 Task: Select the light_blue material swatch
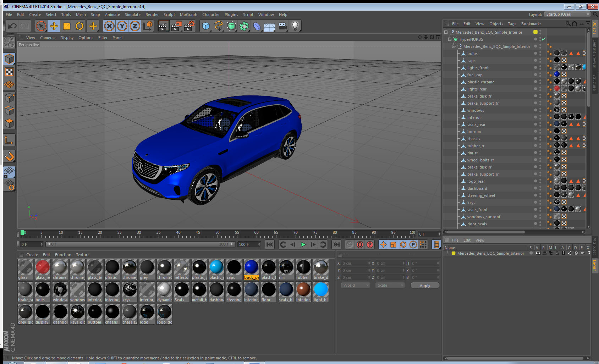(321, 292)
